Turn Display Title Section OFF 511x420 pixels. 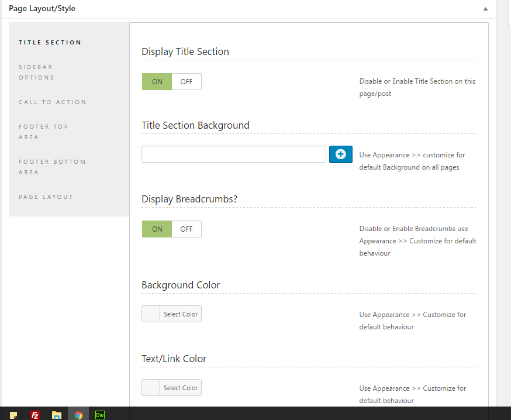click(x=187, y=82)
